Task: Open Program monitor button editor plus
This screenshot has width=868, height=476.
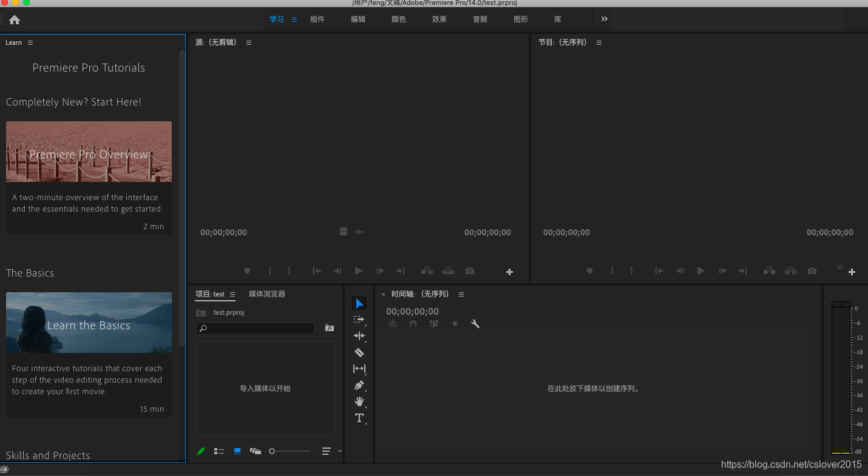Action: [x=852, y=272]
